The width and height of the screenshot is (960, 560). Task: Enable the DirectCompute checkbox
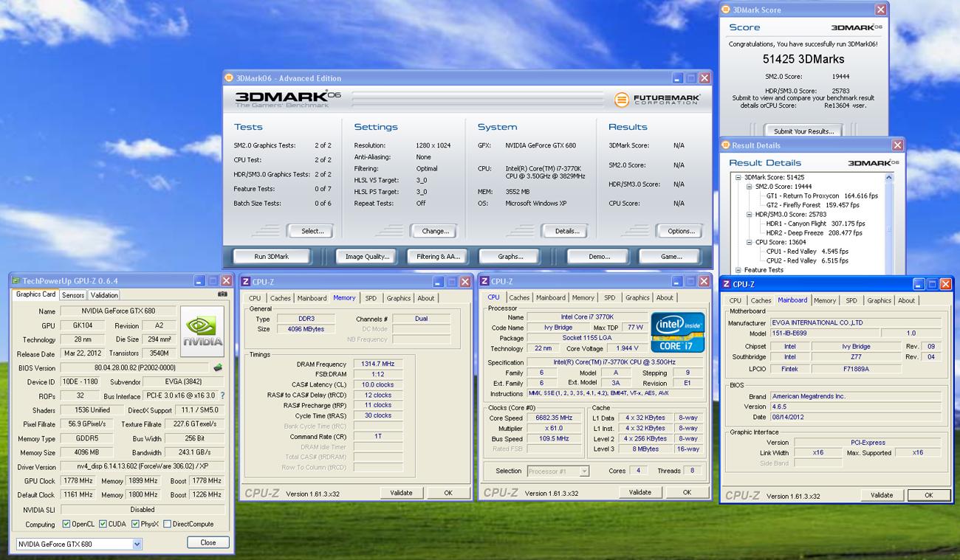[167, 525]
